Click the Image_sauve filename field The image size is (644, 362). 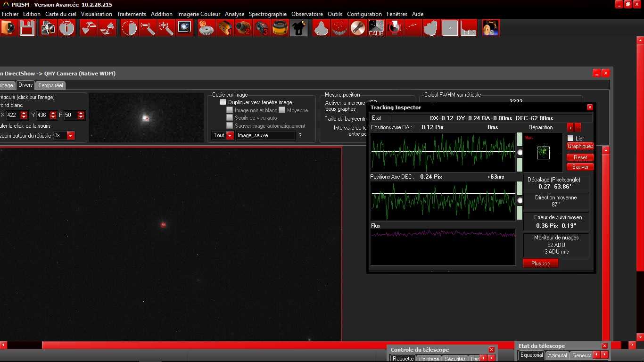point(265,136)
